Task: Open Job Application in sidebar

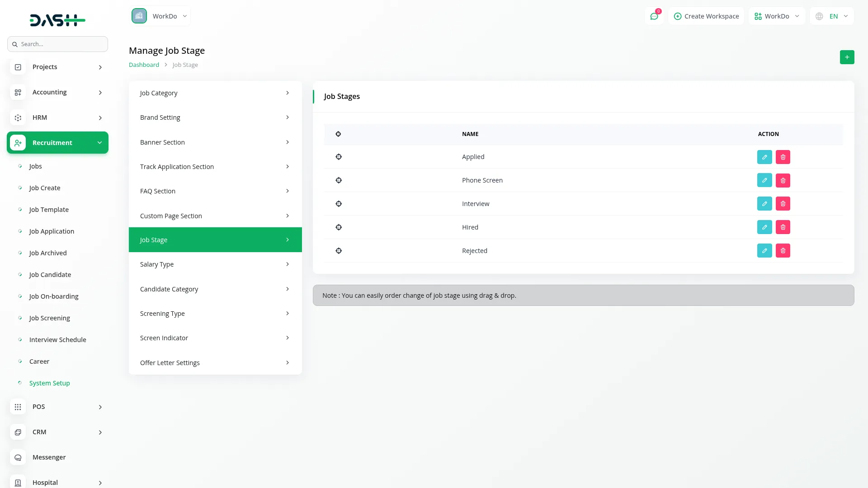Action: [x=52, y=231]
